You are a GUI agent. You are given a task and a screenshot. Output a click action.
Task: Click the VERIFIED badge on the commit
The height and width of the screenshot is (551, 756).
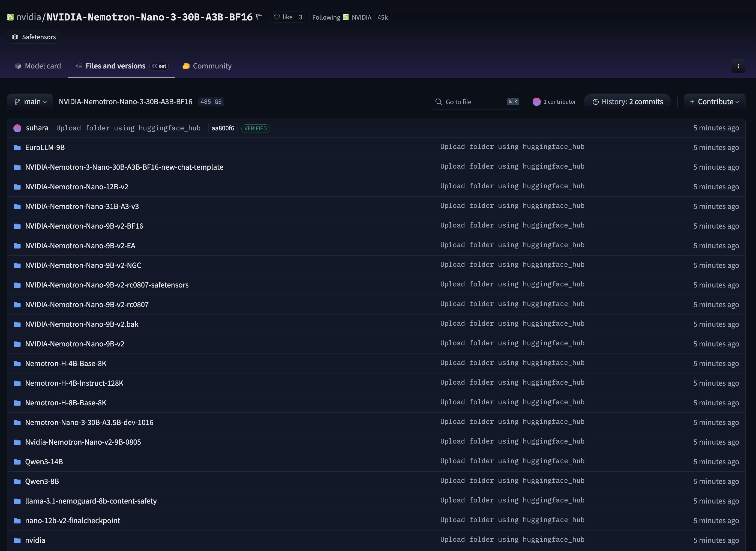pos(255,128)
